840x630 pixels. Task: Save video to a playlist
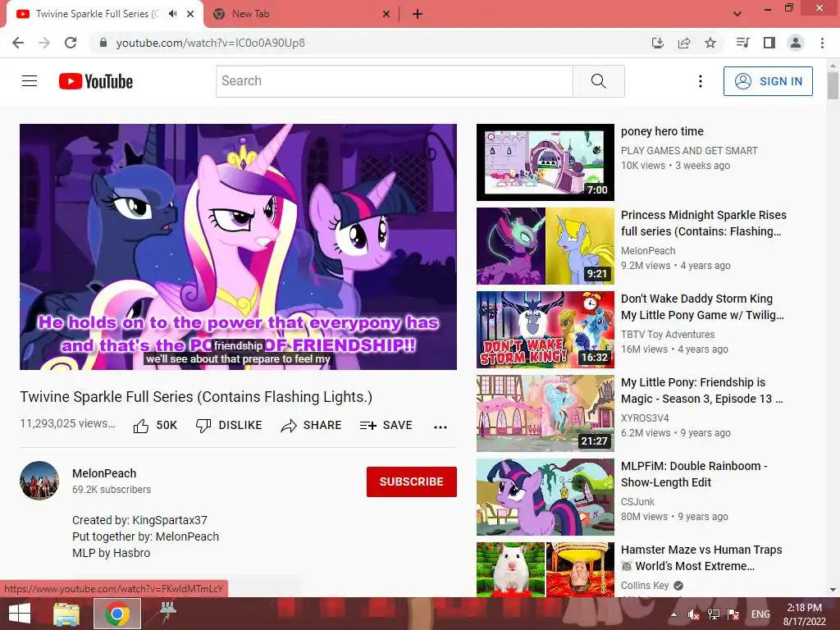click(386, 426)
